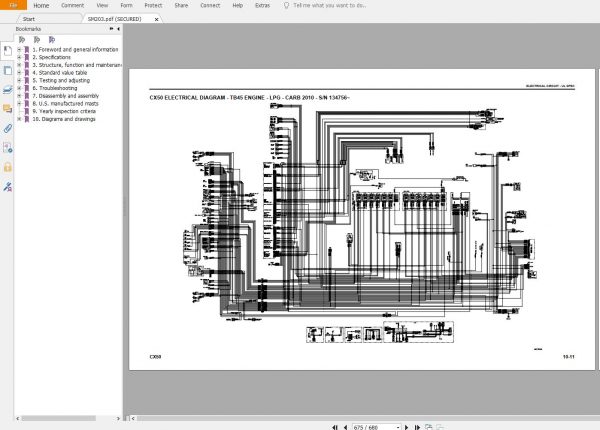600x430 pixels.
Task: Expand bookmark 5. Testing and adjusting
Action: [x=19, y=80]
